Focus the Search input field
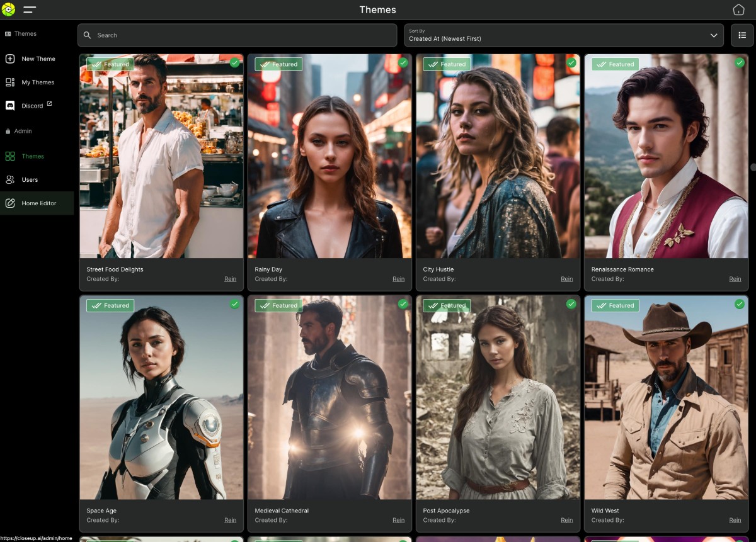 pyautogui.click(x=237, y=35)
